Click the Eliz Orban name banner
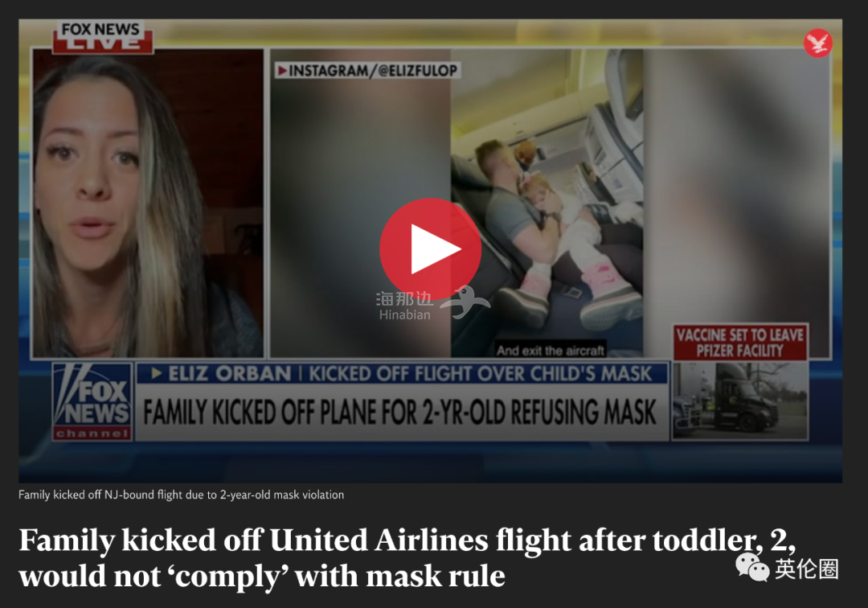This screenshot has width=868, height=608. click(403, 374)
